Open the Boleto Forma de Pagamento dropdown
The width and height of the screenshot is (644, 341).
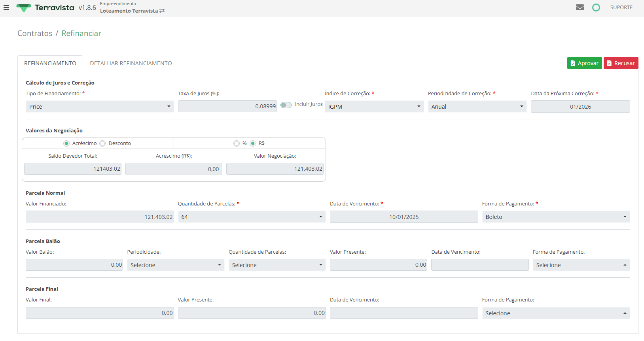tap(556, 217)
